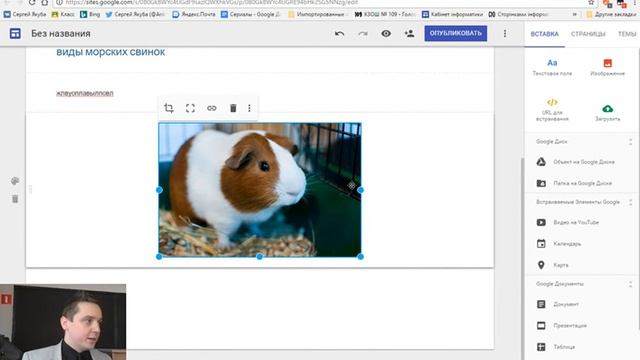Click the ОПУБЛИКОВАТЬ publish button
The image size is (640, 360).
coord(456,33)
